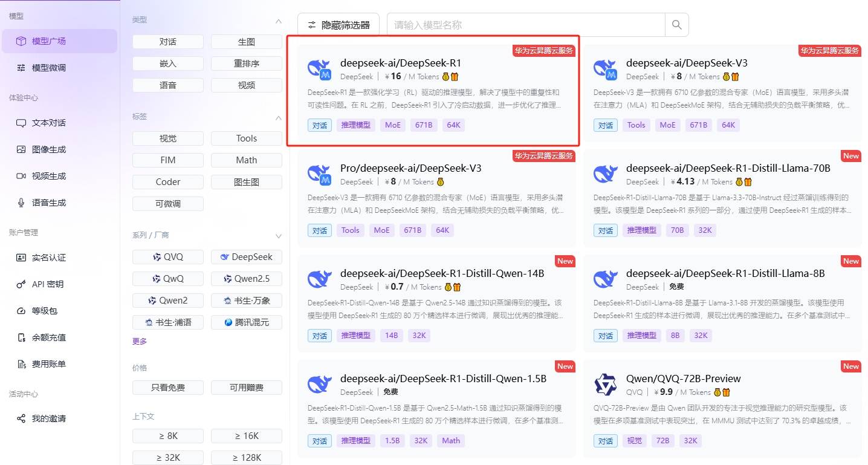
Task: Click the DeepSeek-R1-Distill-Llama-70B whale logo
Action: point(605,175)
